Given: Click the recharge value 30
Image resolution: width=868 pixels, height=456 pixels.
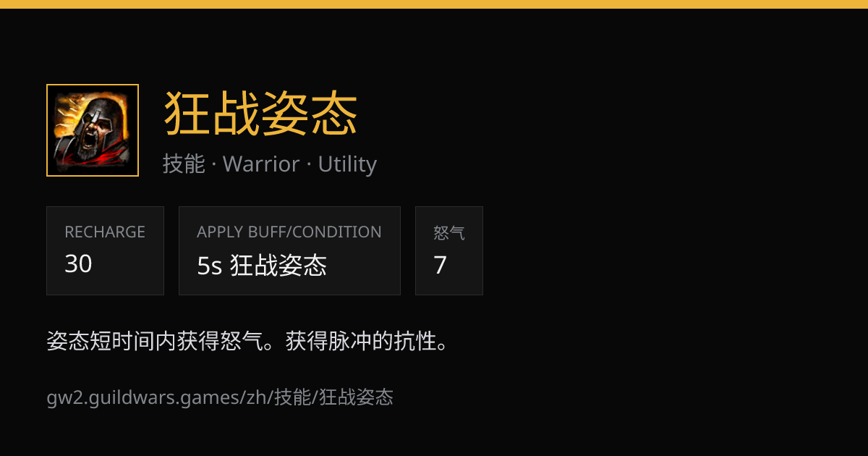Looking at the screenshot, I should (x=78, y=264).
